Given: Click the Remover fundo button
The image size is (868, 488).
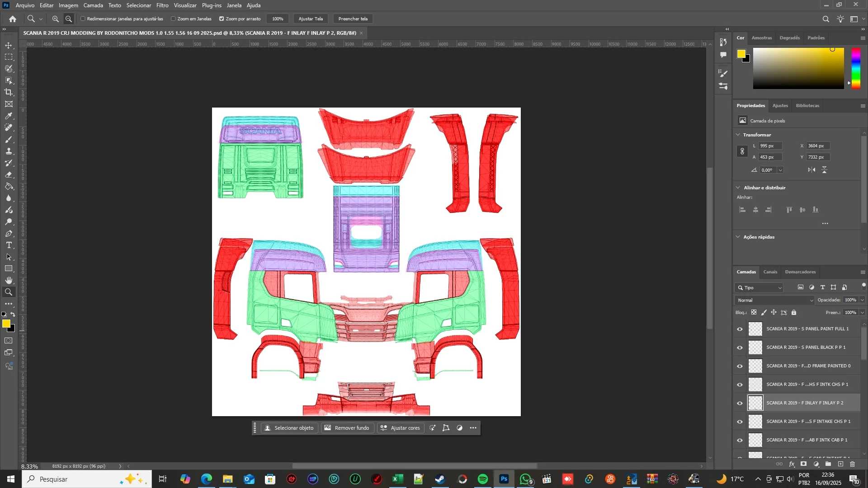Looking at the screenshot, I should coord(347,428).
